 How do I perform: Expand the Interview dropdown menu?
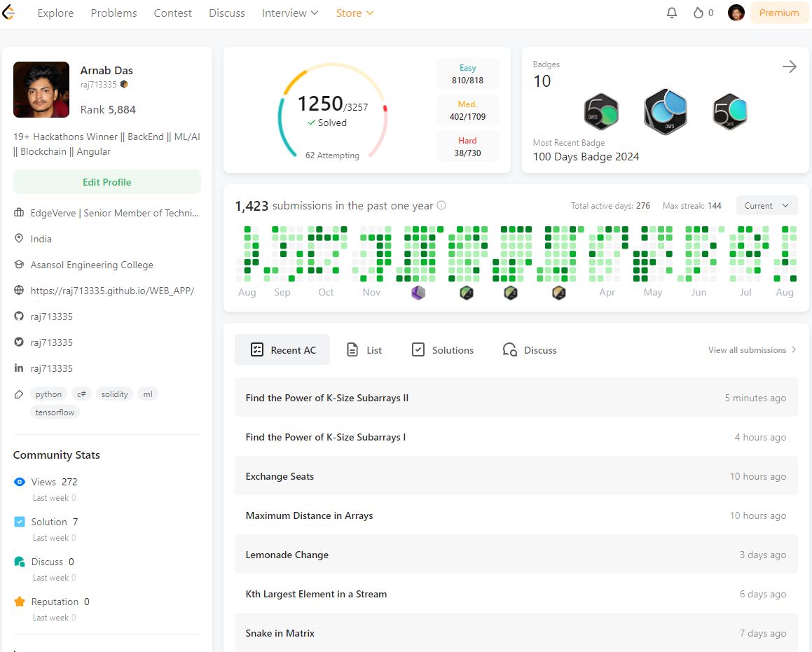coord(290,13)
